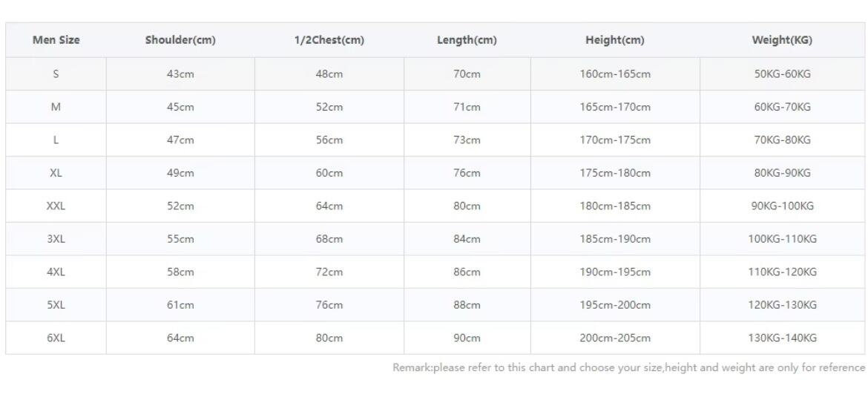Image resolution: width=868 pixels, height=406 pixels.
Task: Select the Length(cm) column header
Action: 467,40
